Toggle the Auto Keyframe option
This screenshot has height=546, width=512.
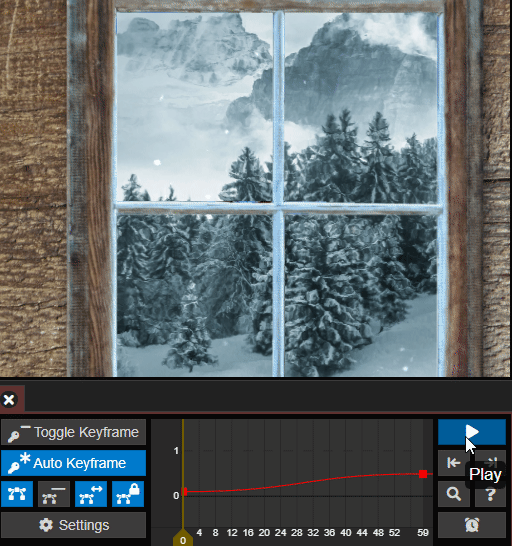(x=73, y=463)
